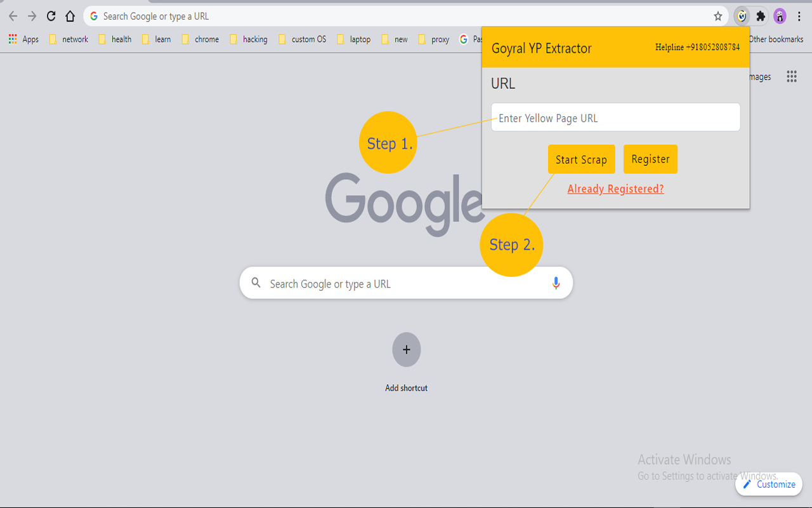Click the Register button
Viewport: 812px width, 508px height.
pyautogui.click(x=650, y=159)
